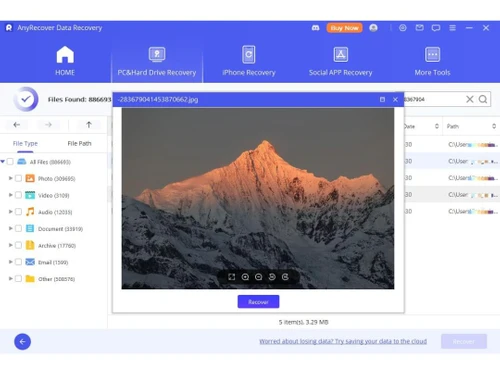
Task: Sort by the Path column arrow
Action: coord(494,126)
